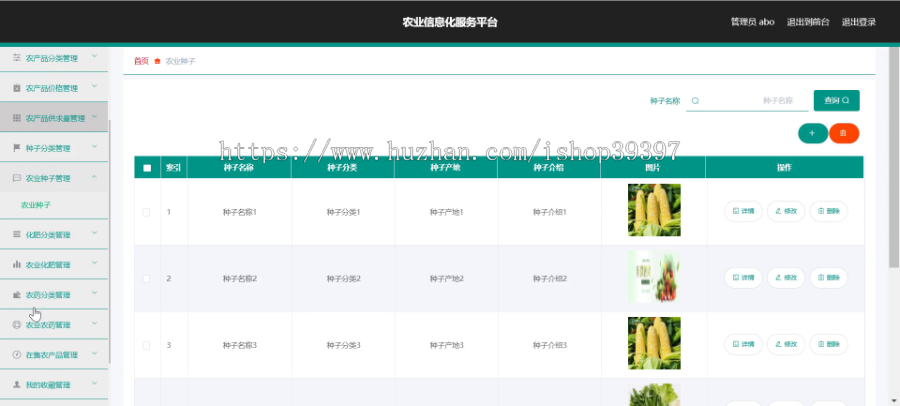Select all rows with header checkbox
Viewport: 900px width, 406px height.
[x=147, y=168]
